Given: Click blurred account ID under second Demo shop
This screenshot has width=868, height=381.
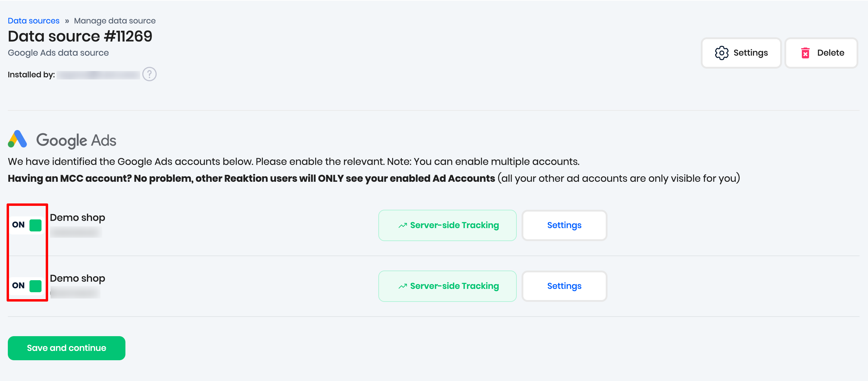Looking at the screenshot, I should point(75,293).
